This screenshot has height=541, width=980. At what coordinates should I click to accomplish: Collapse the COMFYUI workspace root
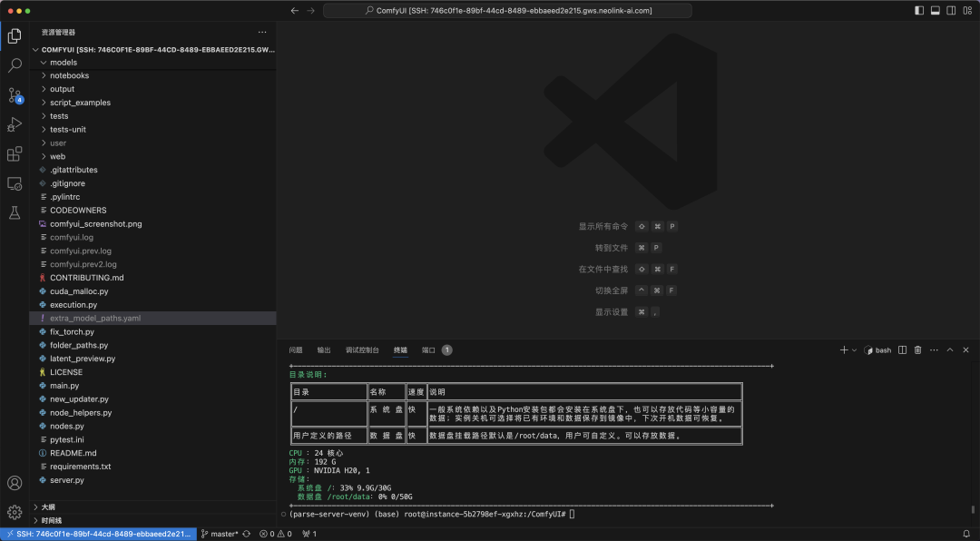tap(35, 49)
